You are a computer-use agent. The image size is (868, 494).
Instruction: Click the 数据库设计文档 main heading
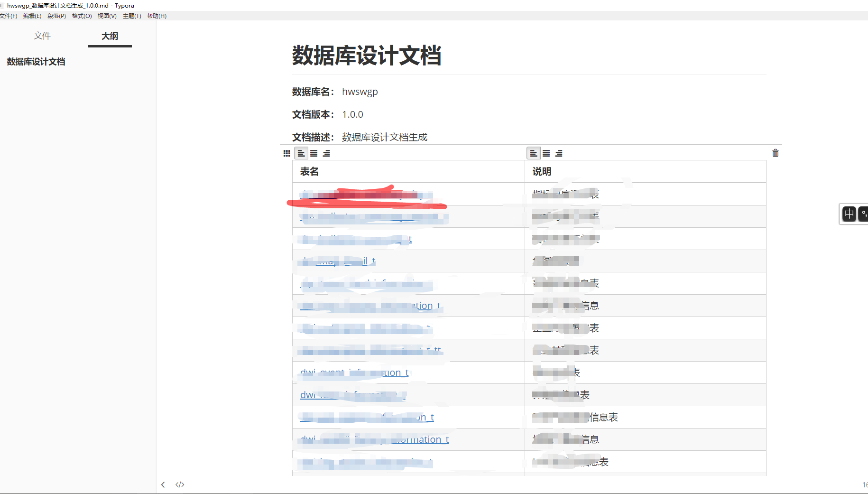coord(367,56)
